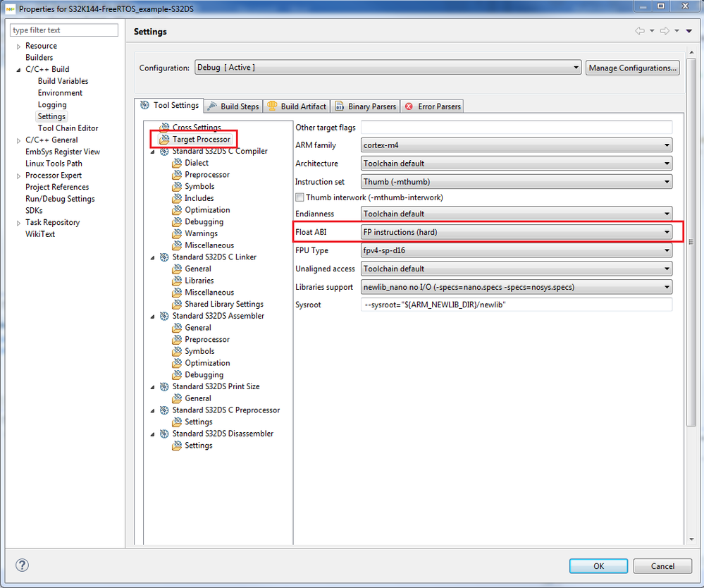Image resolution: width=704 pixels, height=588 pixels.
Task: Click the Other target flags field
Action: (517, 128)
